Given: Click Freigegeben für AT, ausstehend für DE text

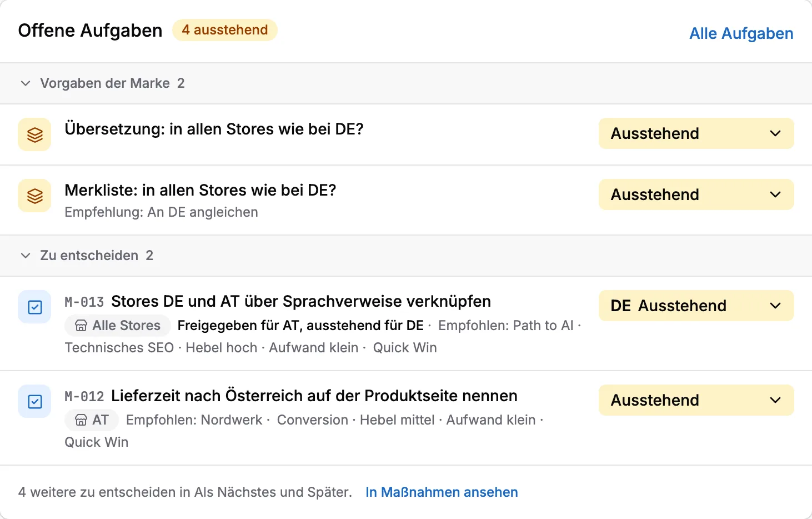Looking at the screenshot, I should (300, 326).
